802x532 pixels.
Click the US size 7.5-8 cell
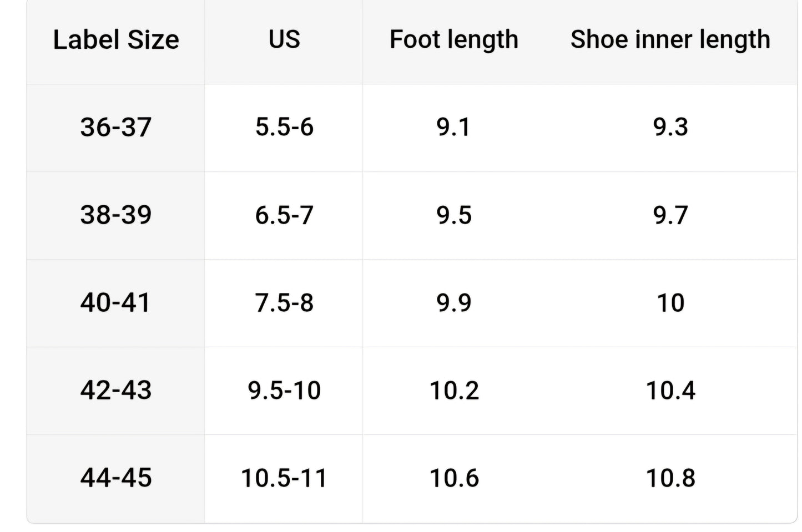click(284, 303)
